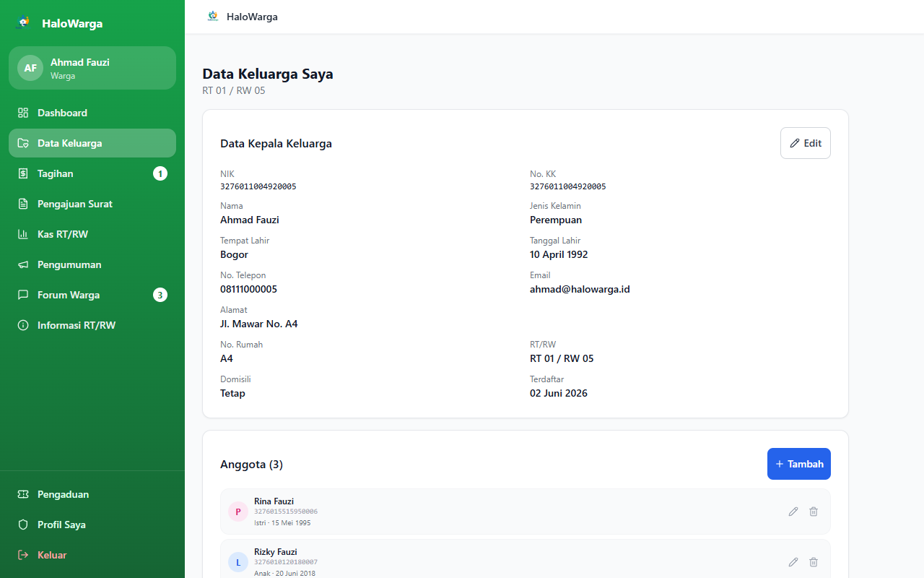Click the Forum Warga chat bubble icon

click(23, 295)
